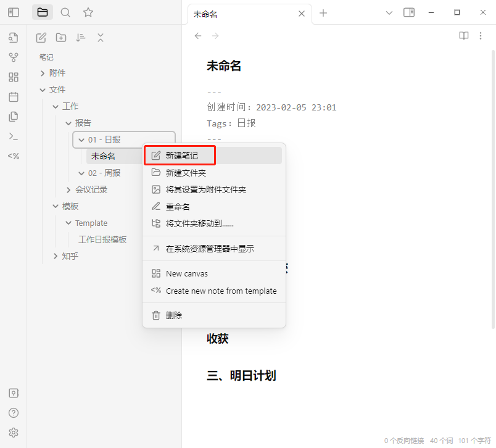Image resolution: width=496 pixels, height=448 pixels.
Task: Change sort order in file explorer
Action: coord(81,38)
